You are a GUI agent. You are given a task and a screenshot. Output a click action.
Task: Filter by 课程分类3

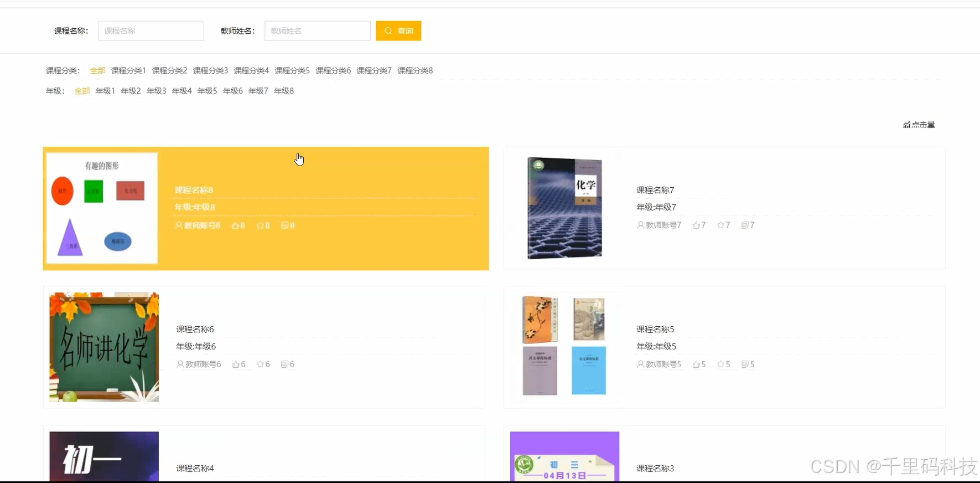[210, 70]
